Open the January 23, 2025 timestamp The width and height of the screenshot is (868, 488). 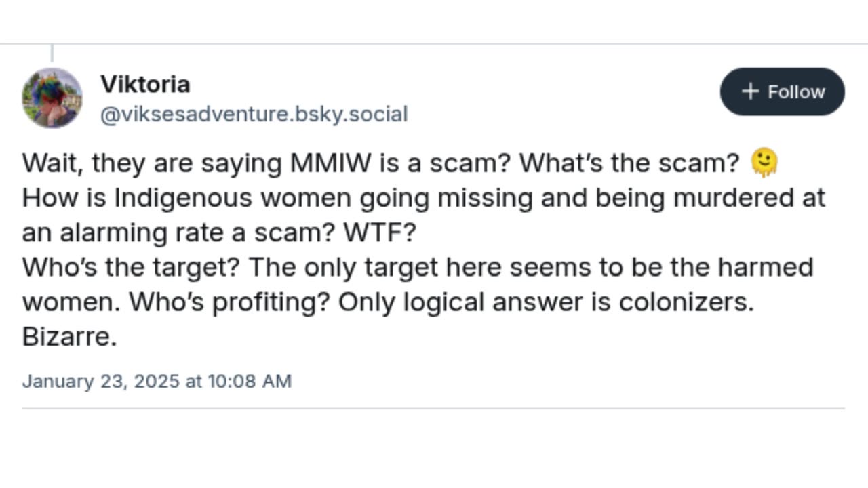click(x=157, y=381)
